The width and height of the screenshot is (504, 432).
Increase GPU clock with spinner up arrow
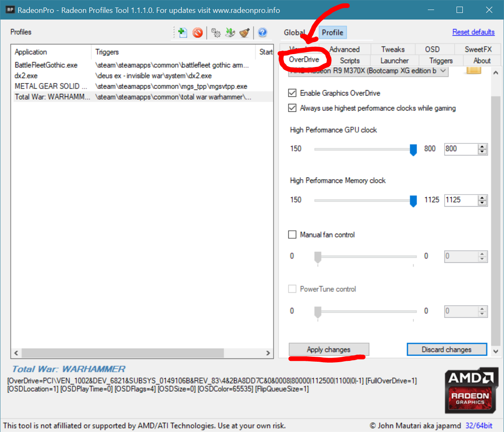[x=482, y=146]
